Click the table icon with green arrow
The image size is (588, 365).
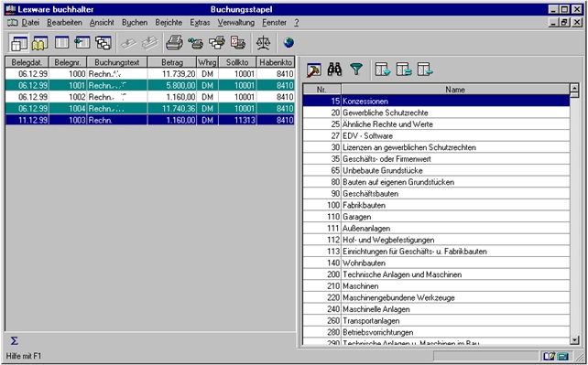tap(82, 43)
